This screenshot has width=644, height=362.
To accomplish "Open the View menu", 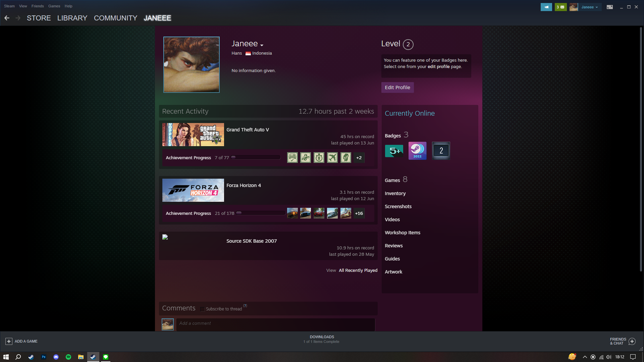I will [23, 6].
